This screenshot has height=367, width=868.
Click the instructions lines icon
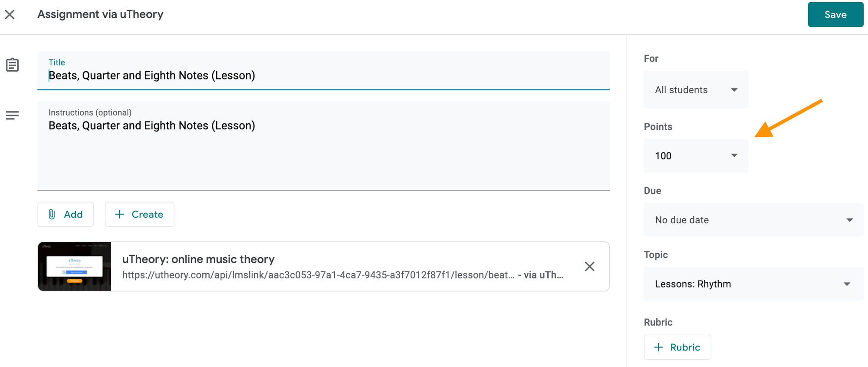click(12, 115)
